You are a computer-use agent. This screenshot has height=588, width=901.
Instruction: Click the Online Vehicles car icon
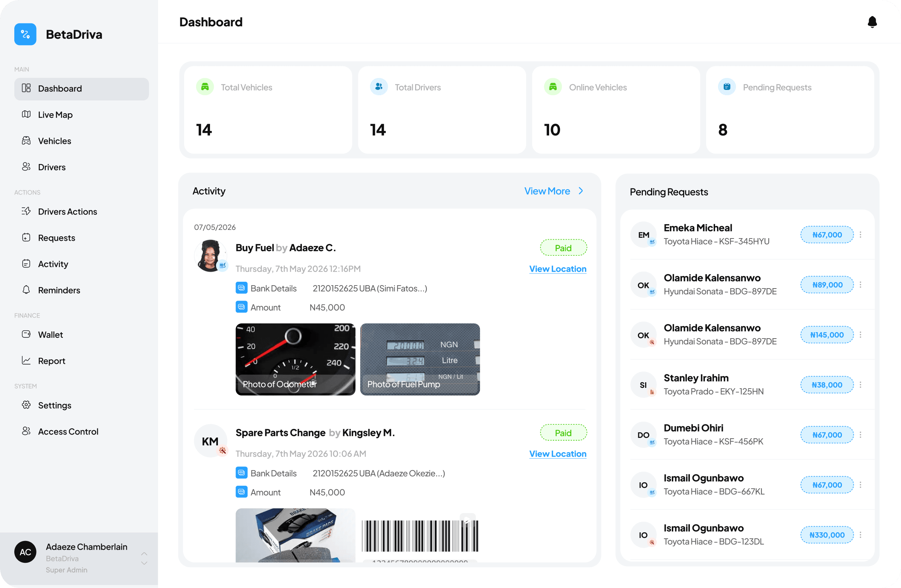pyautogui.click(x=553, y=87)
